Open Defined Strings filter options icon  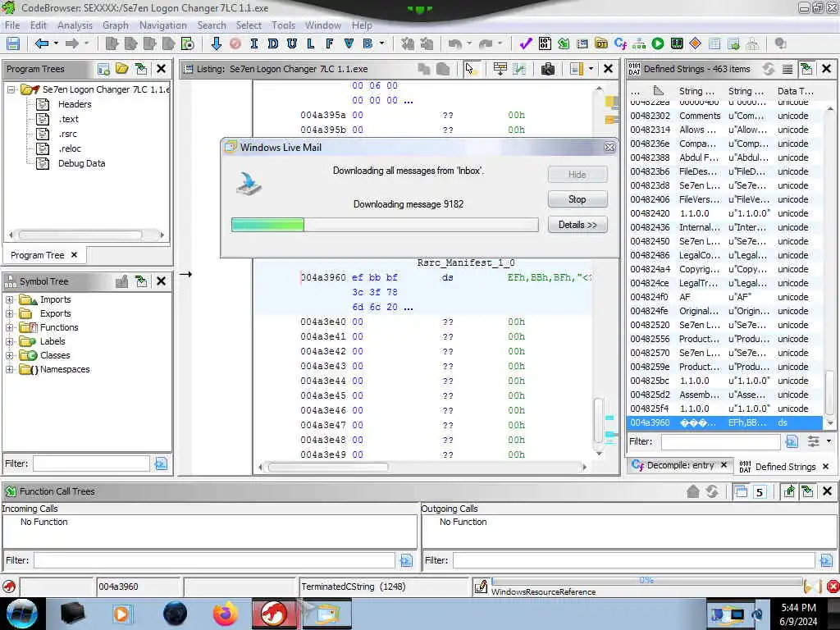pyautogui.click(x=813, y=441)
